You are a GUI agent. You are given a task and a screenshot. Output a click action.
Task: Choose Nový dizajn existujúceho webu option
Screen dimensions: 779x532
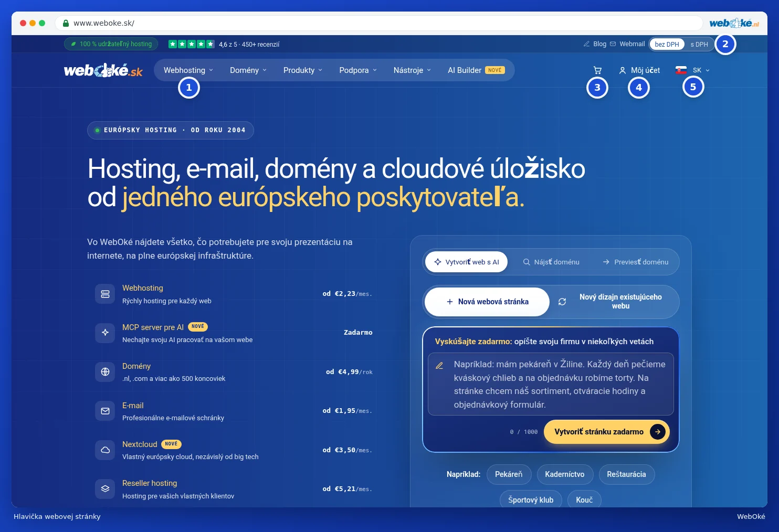[x=615, y=302]
